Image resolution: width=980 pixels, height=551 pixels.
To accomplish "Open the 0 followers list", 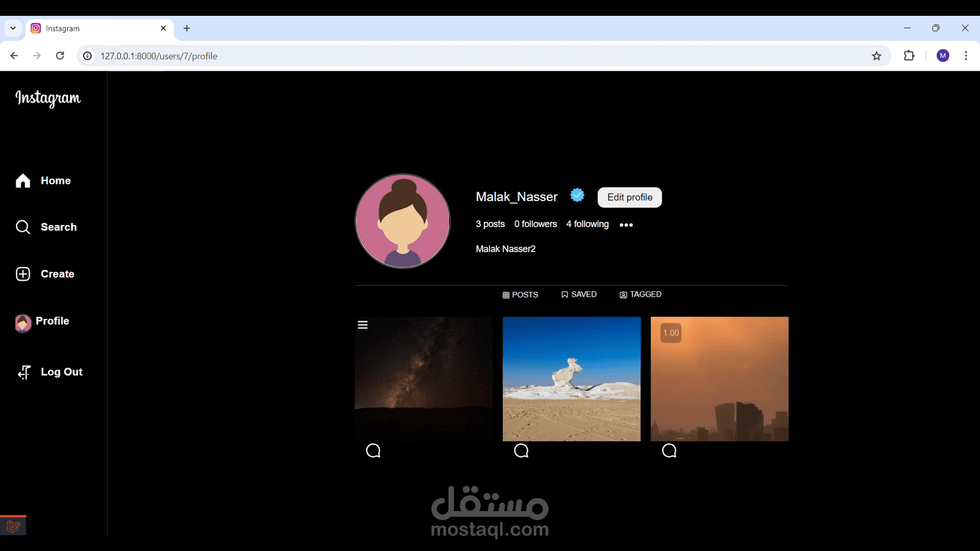I will pos(535,224).
